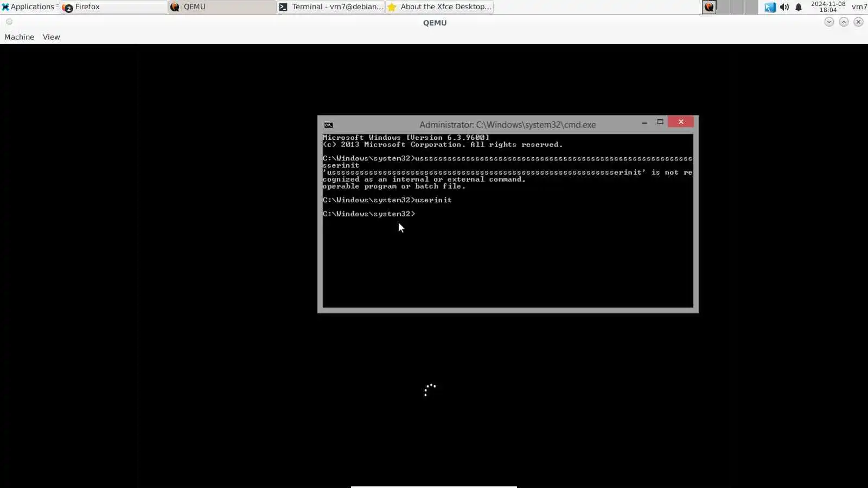Click the date and time clock
The width and height of the screenshot is (868, 488).
[828, 7]
